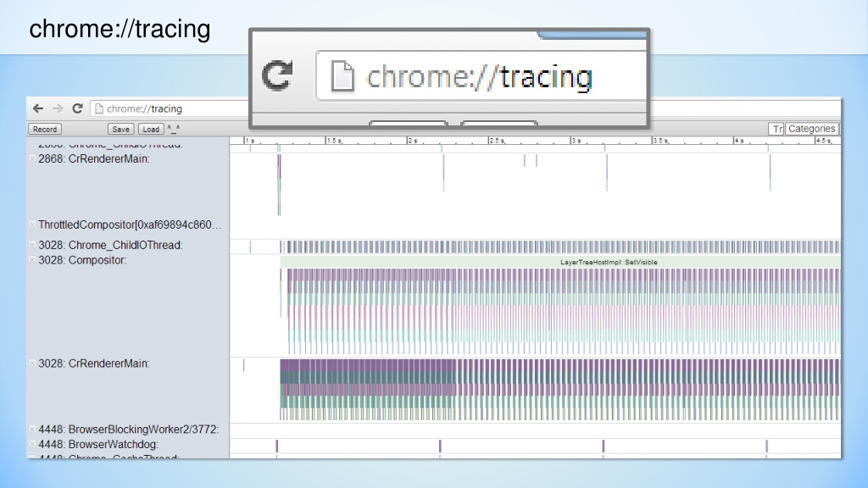Close the 3028: CrRendererMain track

coord(32,363)
